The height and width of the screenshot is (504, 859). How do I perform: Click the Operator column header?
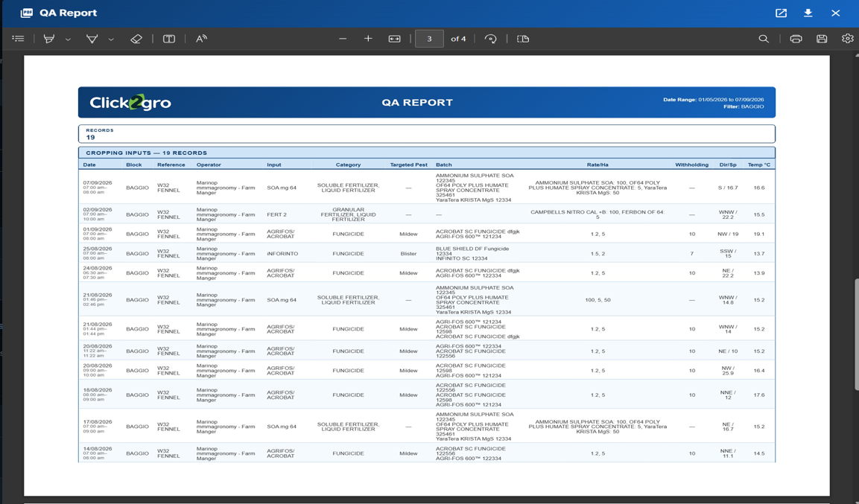point(209,165)
